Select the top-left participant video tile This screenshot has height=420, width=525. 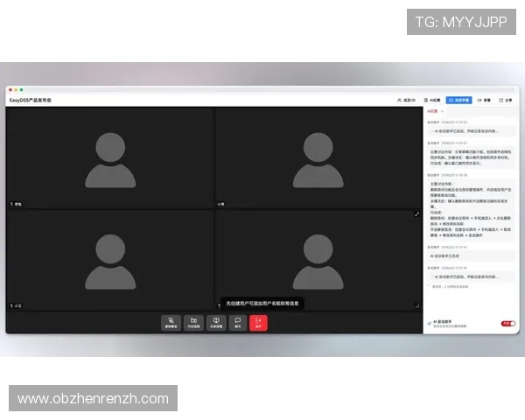(109, 157)
